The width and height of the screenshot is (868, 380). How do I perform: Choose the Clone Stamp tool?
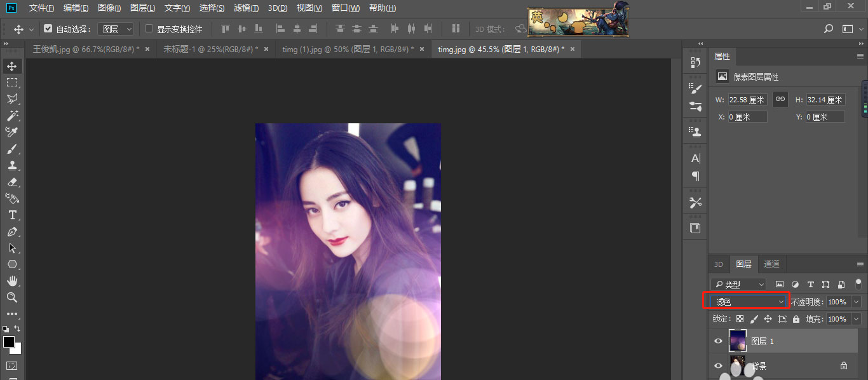click(12, 165)
